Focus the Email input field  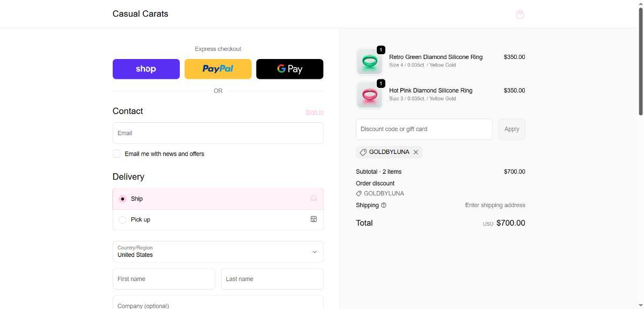click(218, 133)
